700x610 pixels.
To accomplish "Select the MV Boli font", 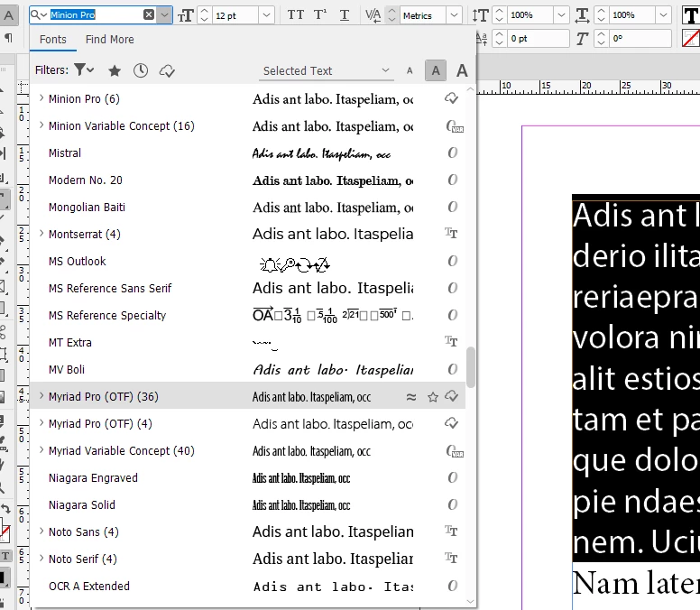I will point(247,370).
